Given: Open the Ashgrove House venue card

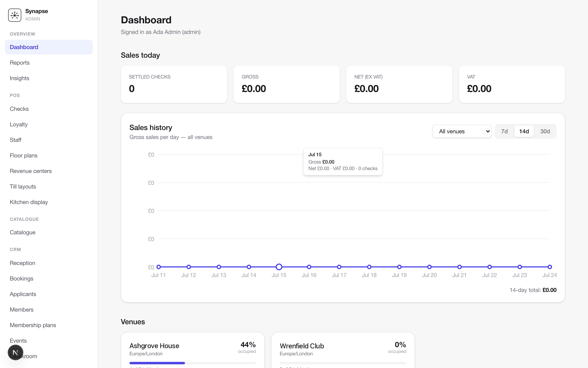Looking at the screenshot, I should pos(193,350).
